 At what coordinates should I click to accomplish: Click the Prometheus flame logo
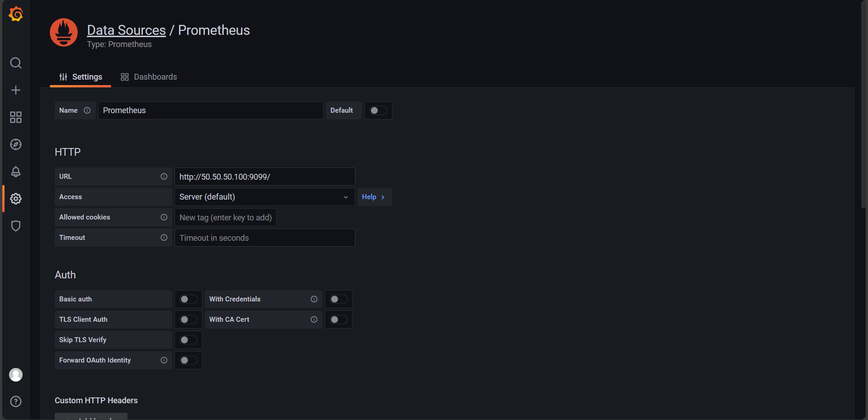click(64, 32)
